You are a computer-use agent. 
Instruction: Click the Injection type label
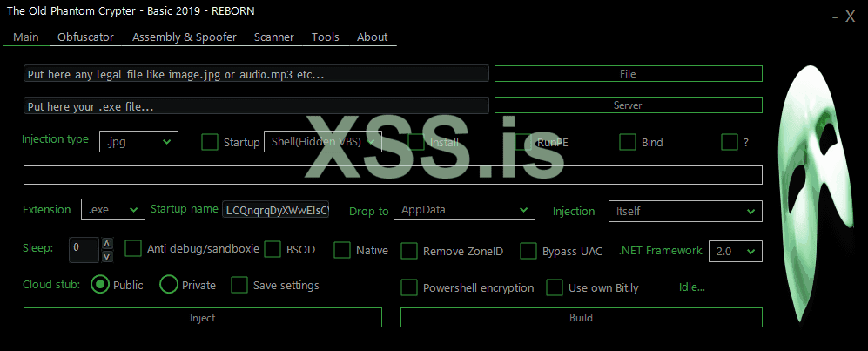point(55,139)
